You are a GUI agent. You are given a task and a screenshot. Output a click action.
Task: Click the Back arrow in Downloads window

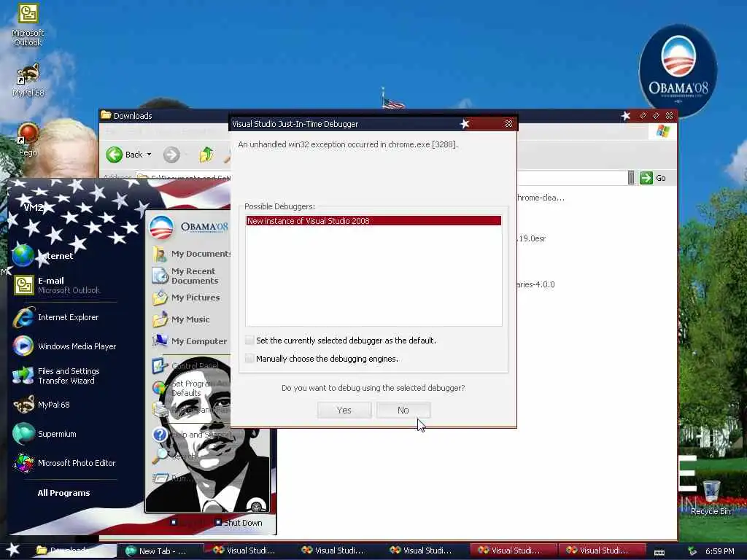(x=115, y=155)
